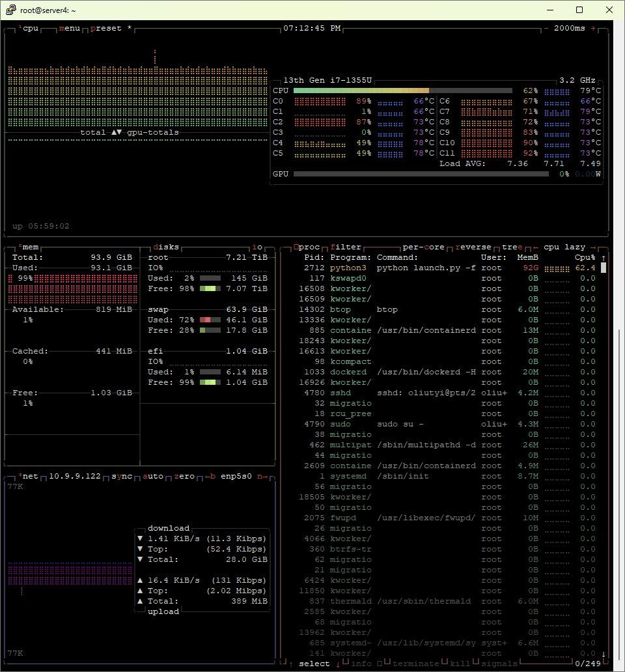Viewport: 625px width, 672px height.
Task: Toggle reverse sorting of processes
Action: (473, 247)
